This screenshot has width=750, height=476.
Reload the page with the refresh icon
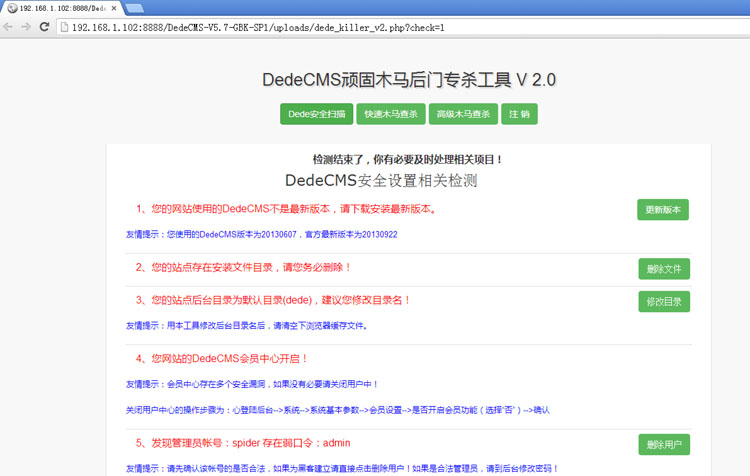44,27
